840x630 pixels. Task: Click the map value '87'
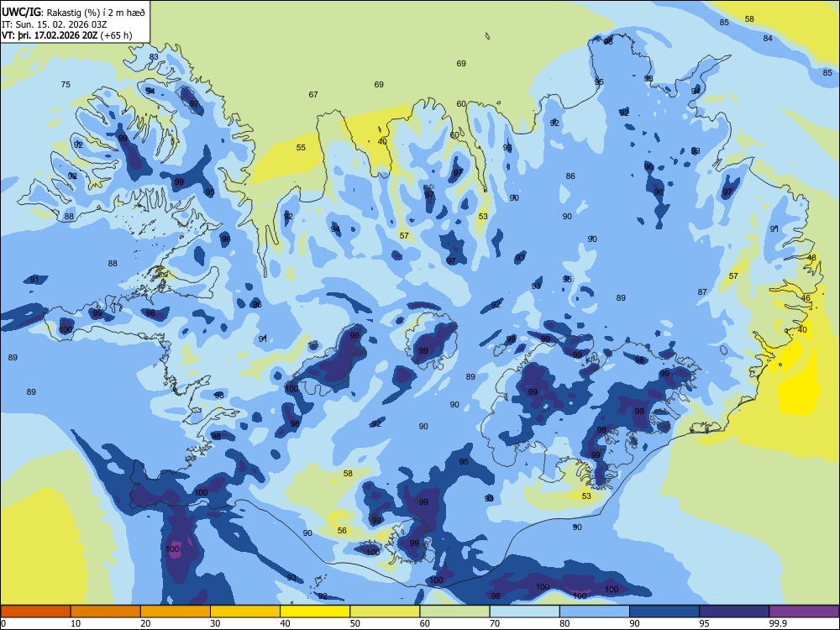pyautogui.click(x=702, y=292)
